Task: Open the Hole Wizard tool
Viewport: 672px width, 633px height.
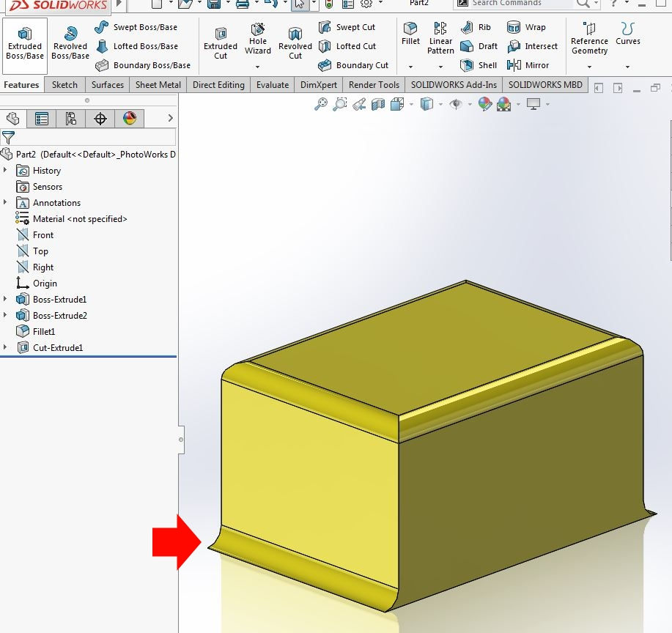Action: (x=257, y=40)
